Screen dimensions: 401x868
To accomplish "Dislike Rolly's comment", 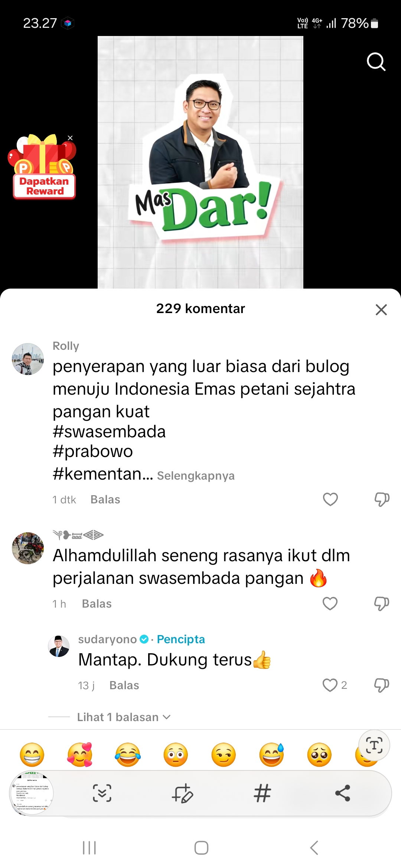I will 382,499.
